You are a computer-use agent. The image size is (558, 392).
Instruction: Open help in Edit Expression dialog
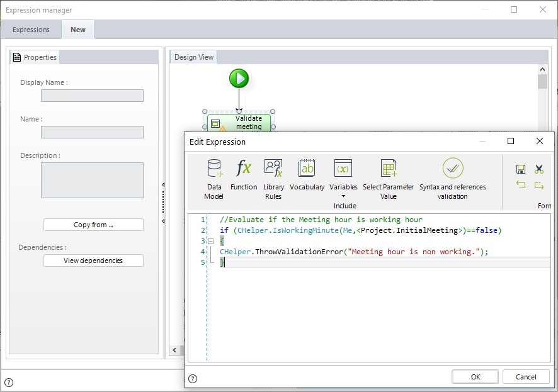point(193,379)
